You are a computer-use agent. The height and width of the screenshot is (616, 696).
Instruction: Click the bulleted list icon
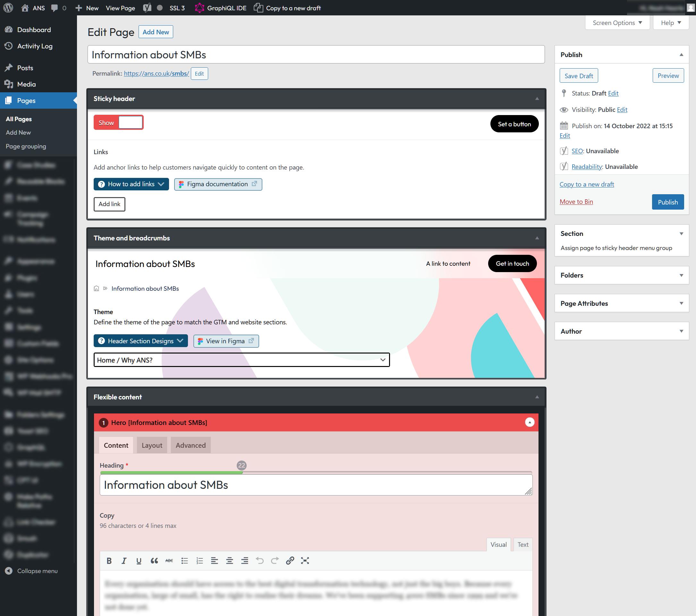[184, 561]
